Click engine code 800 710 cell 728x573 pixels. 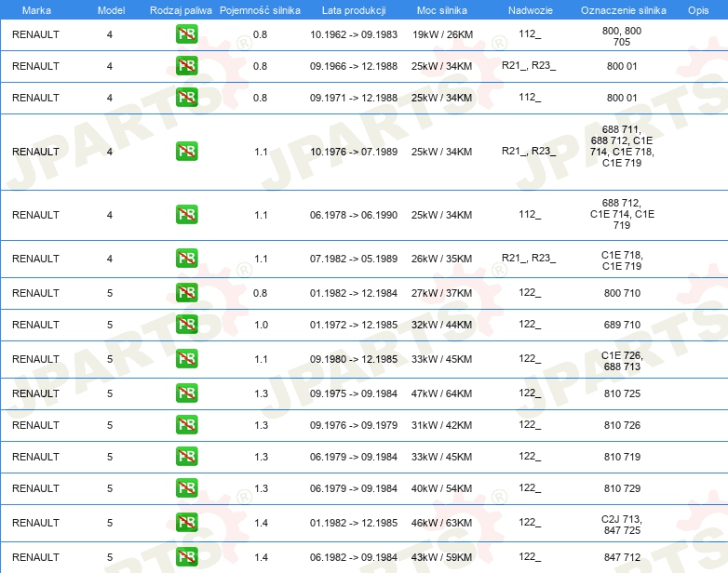point(622,293)
